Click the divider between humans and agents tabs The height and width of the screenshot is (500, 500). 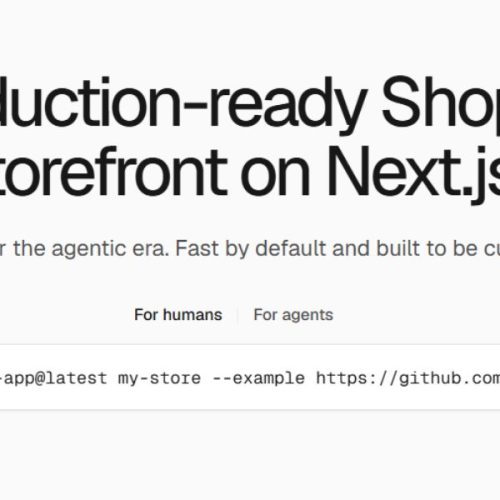[238, 315]
